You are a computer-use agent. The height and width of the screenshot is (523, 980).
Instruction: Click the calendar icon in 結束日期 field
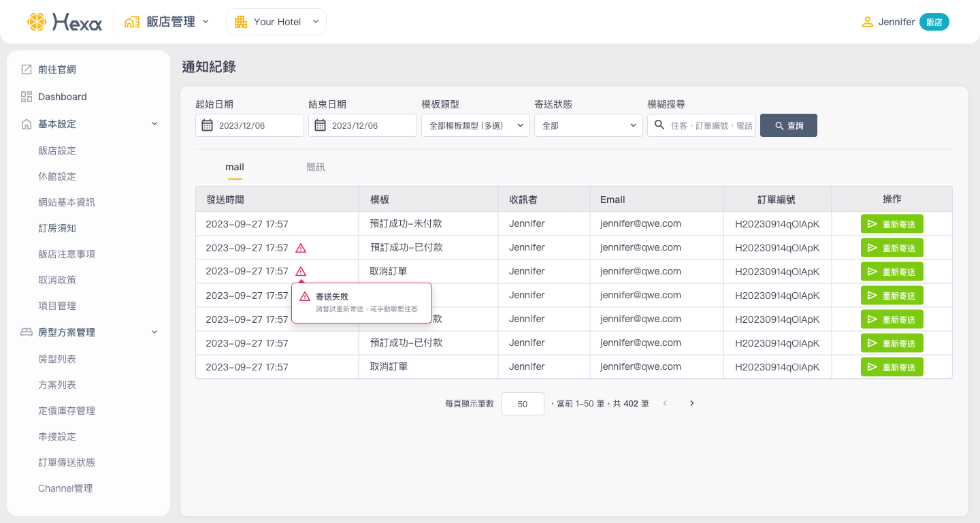tap(321, 125)
